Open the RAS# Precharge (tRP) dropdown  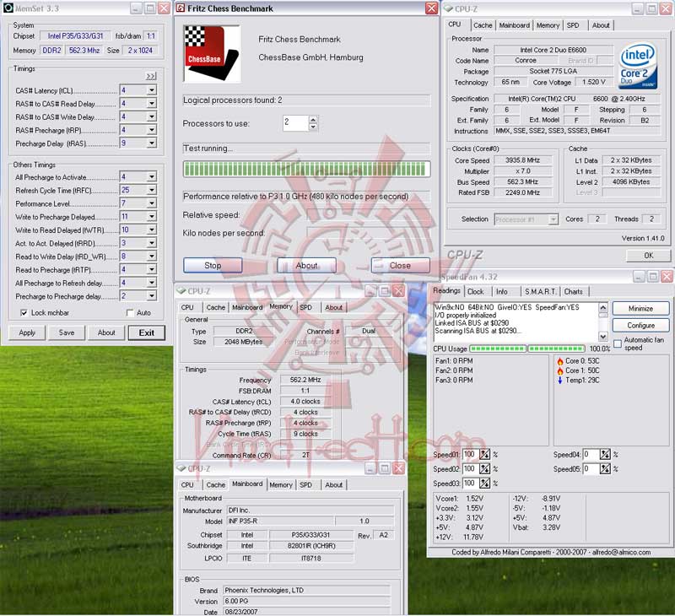pos(152,130)
